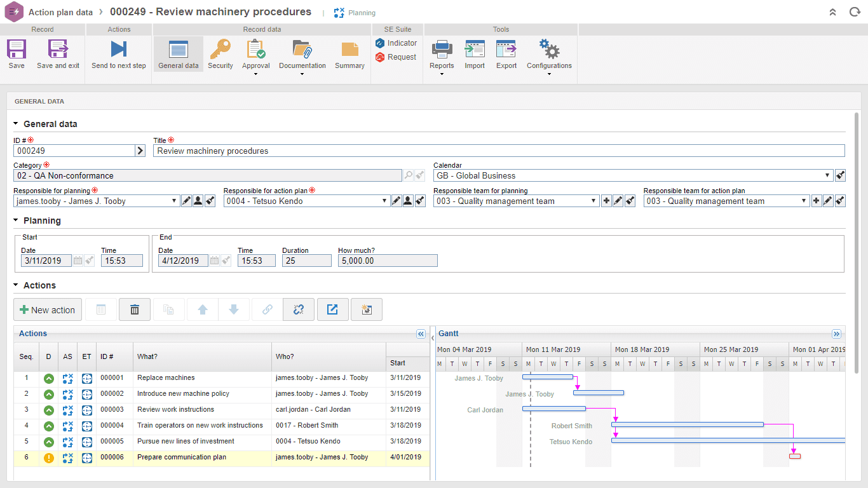Click the Replace machines Gantt bar
This screenshot has width=868, height=488.
click(x=548, y=377)
